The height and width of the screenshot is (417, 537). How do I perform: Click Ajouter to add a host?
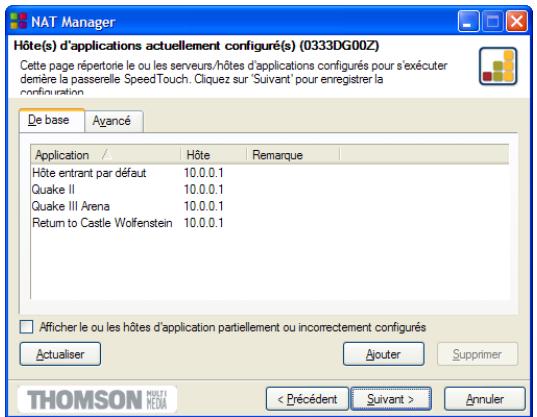click(384, 354)
